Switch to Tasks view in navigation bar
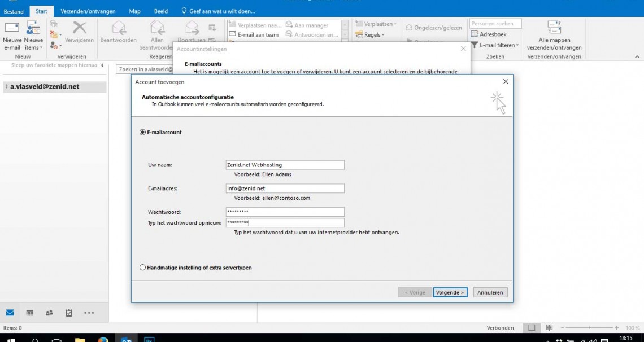The height and width of the screenshot is (342, 644). click(69, 313)
